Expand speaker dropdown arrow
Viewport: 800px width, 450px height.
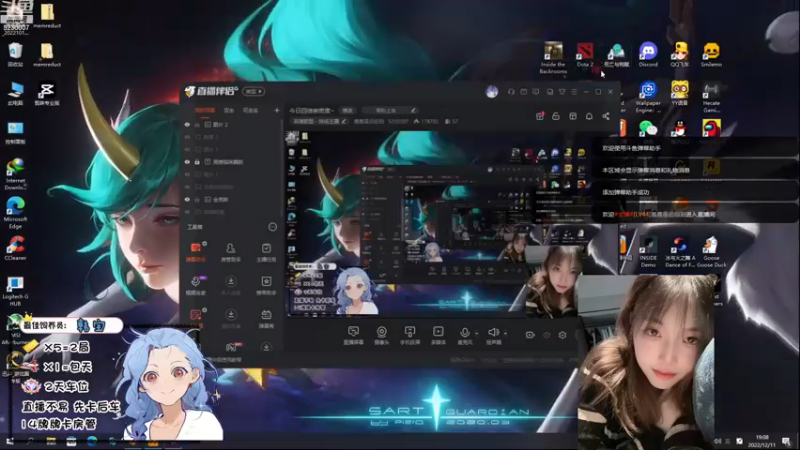tap(505, 334)
